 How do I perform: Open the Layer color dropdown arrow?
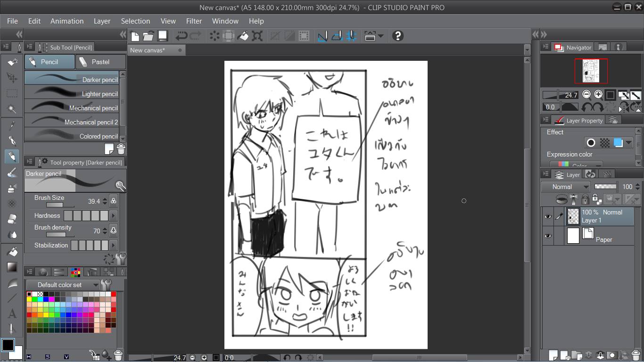point(629,142)
